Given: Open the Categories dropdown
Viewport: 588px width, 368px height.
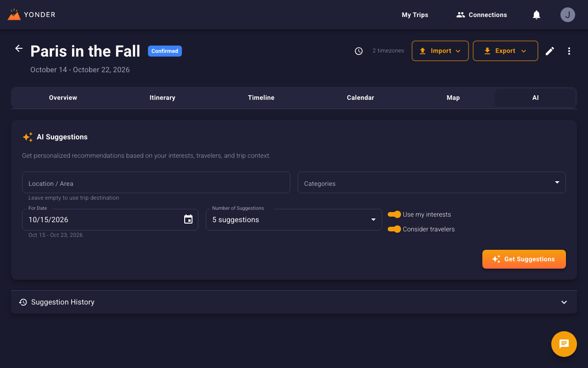Looking at the screenshot, I should (x=558, y=182).
